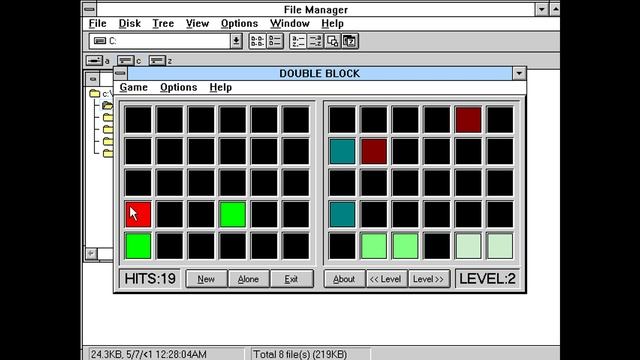This screenshot has height=360, width=640.
Task: Open the directory child window control-menu box
Action: pyautogui.click(x=93, y=79)
